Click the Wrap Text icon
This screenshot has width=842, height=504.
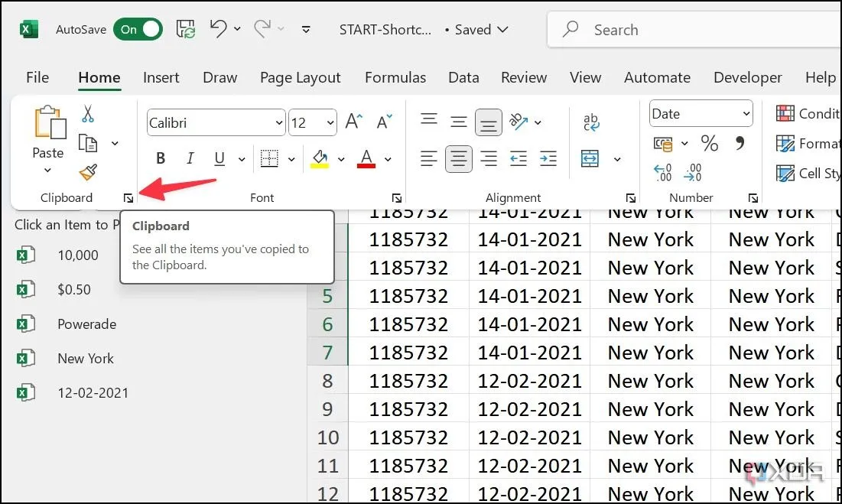590,122
